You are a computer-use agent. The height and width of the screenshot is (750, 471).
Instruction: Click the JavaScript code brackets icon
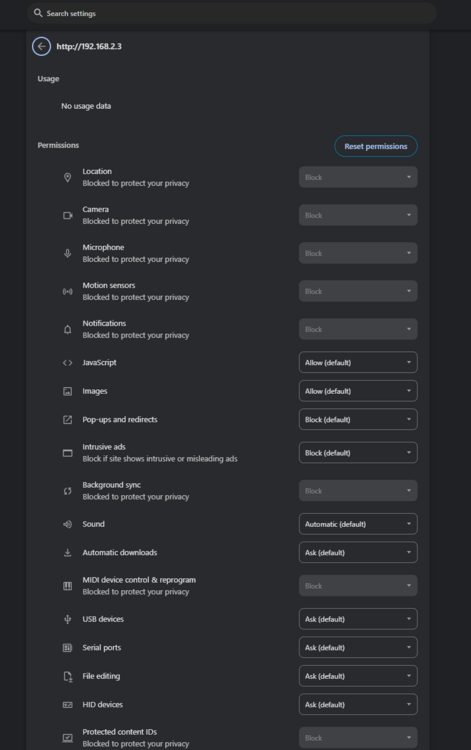(x=67, y=363)
